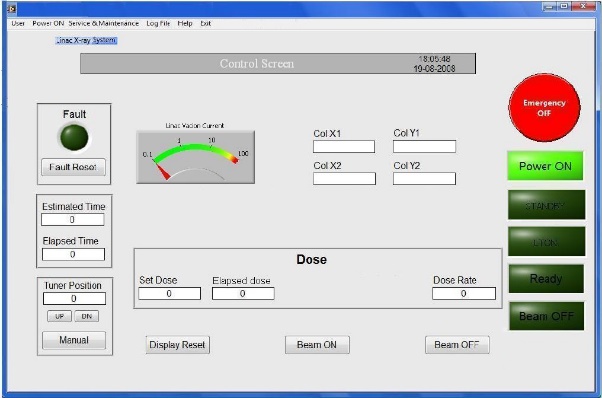Open the User menu
This screenshot has width=602, height=398.
click(18, 23)
